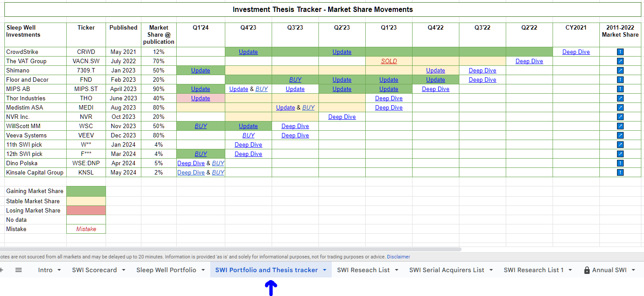Open the CrowdStrike CY2021 Deep Dive link

pos(576,52)
